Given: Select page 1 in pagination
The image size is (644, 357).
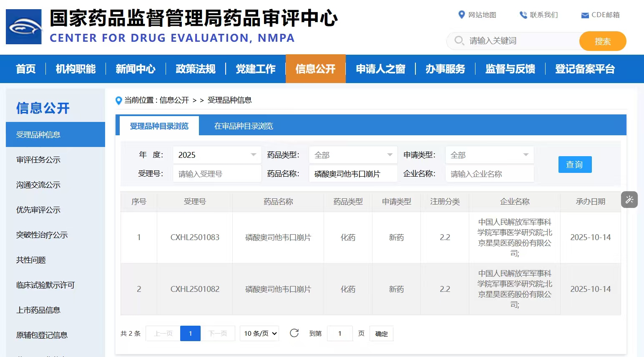Looking at the screenshot, I should tap(190, 333).
